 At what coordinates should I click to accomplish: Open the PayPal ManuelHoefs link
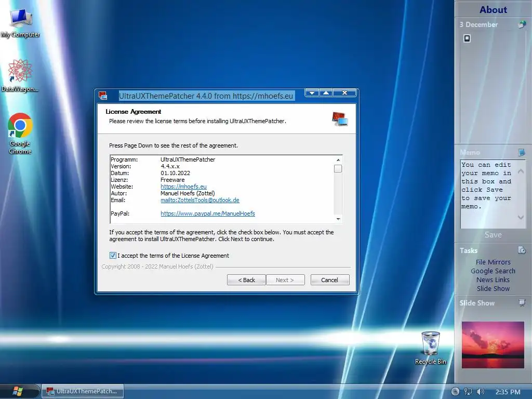point(208,214)
